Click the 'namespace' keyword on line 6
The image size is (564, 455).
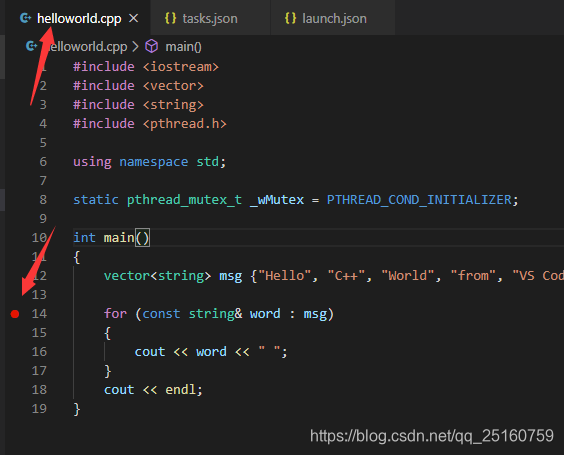coord(154,162)
